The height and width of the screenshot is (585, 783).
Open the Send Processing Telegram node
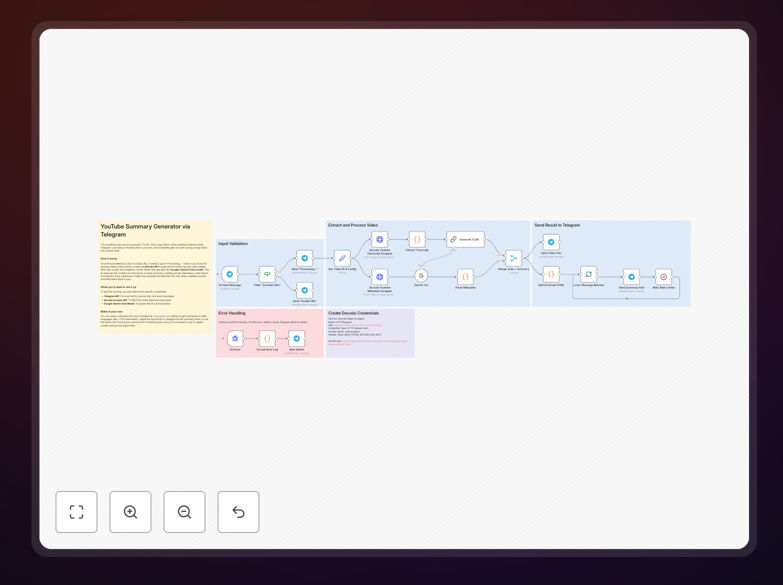305,258
